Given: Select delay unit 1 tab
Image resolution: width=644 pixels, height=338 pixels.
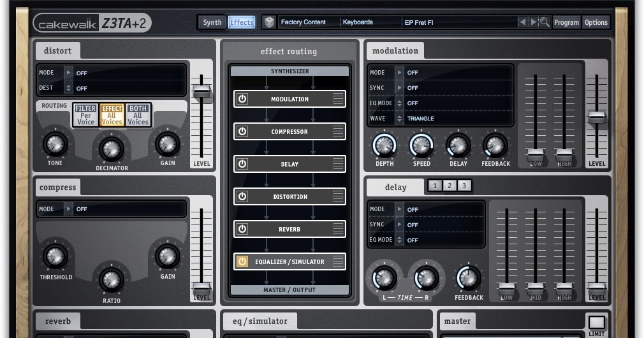Looking at the screenshot, I should coord(435,186).
